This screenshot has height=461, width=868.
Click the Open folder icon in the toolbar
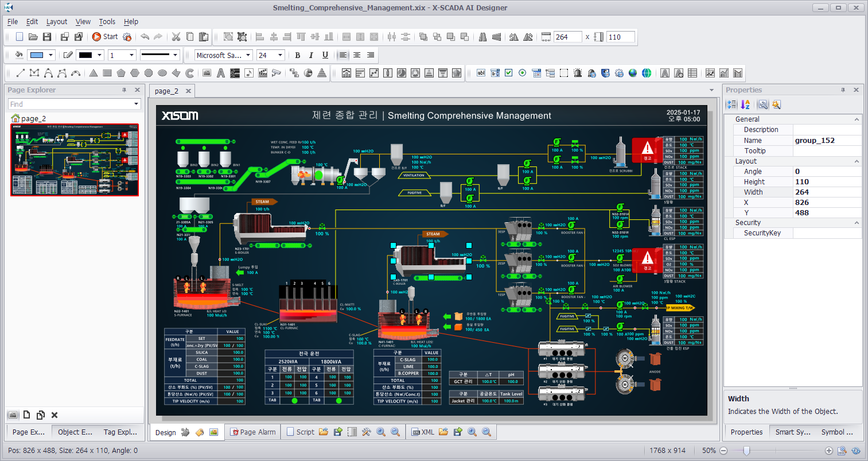33,37
